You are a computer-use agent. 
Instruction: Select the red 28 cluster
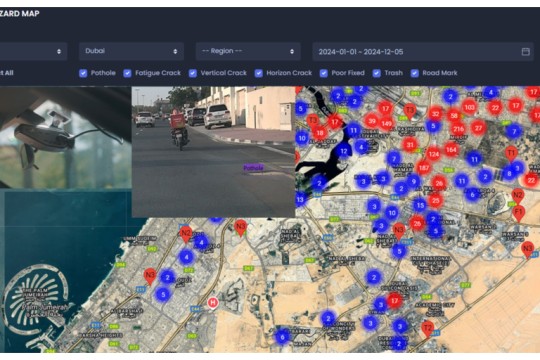(417, 224)
